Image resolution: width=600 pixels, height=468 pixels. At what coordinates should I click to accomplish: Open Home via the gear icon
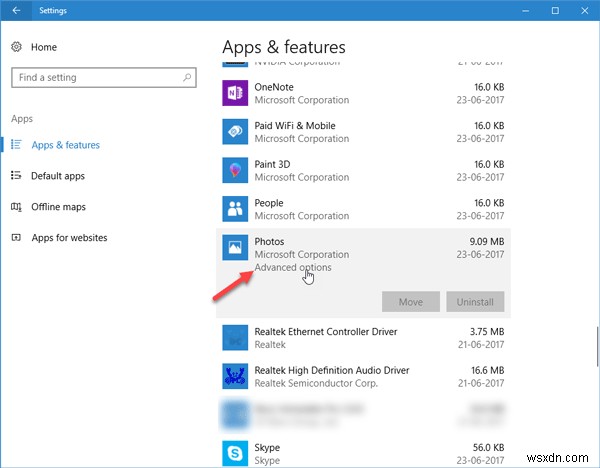pos(16,47)
